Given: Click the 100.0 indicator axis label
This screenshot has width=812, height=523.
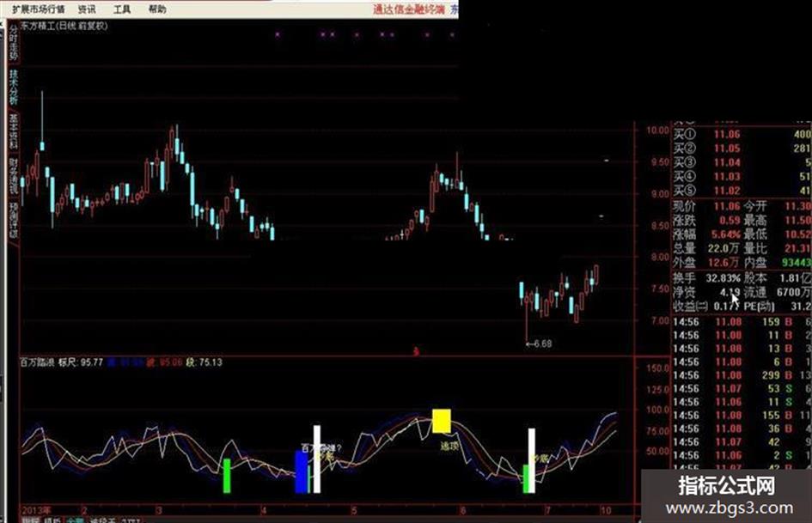Looking at the screenshot, I should [657, 410].
